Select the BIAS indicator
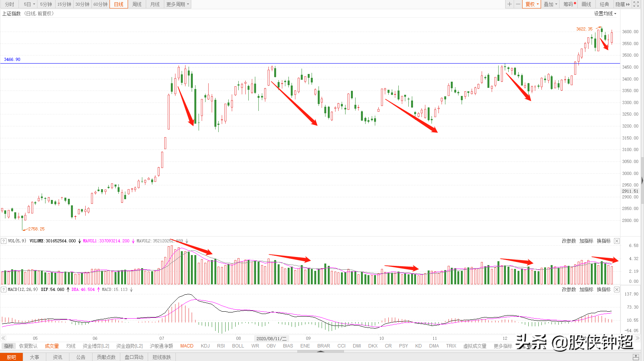The image size is (644, 361). point(288,346)
